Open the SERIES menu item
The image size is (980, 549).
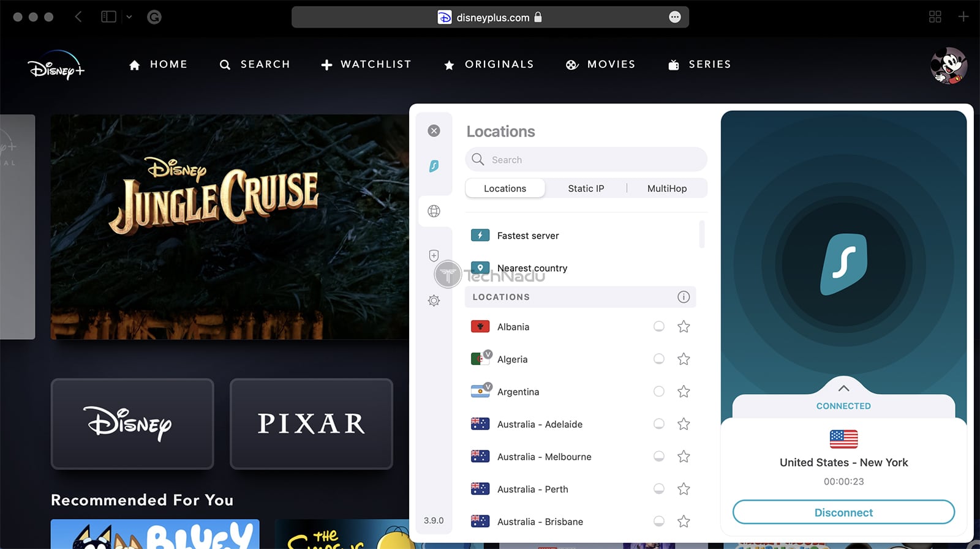(x=699, y=64)
